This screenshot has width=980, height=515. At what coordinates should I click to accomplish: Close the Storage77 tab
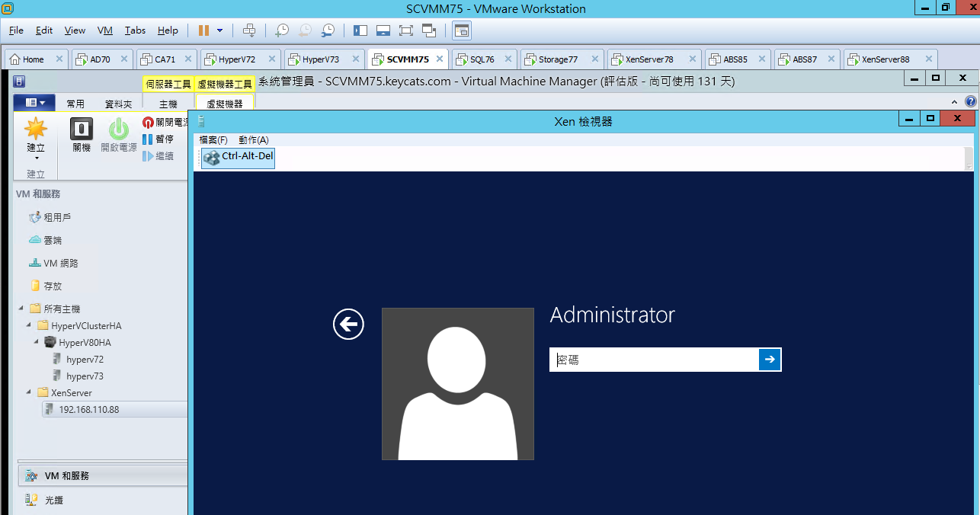595,59
